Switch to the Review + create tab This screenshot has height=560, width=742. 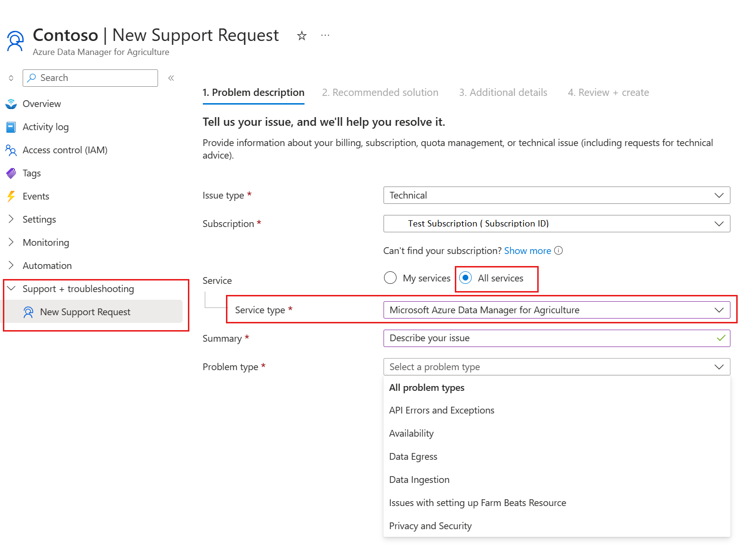[x=609, y=92]
